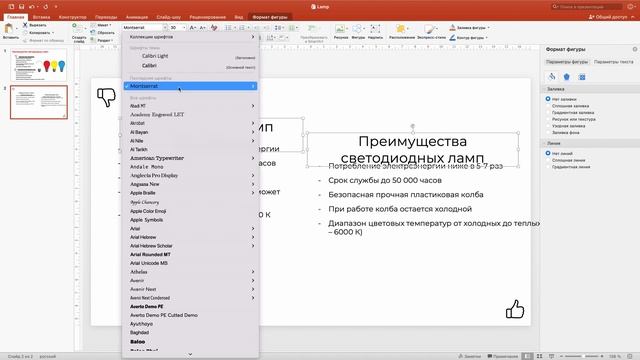The height and width of the screenshot is (360, 640).
Task: Click the Picture (Рисунок) insert icon
Action: [x=340, y=29]
